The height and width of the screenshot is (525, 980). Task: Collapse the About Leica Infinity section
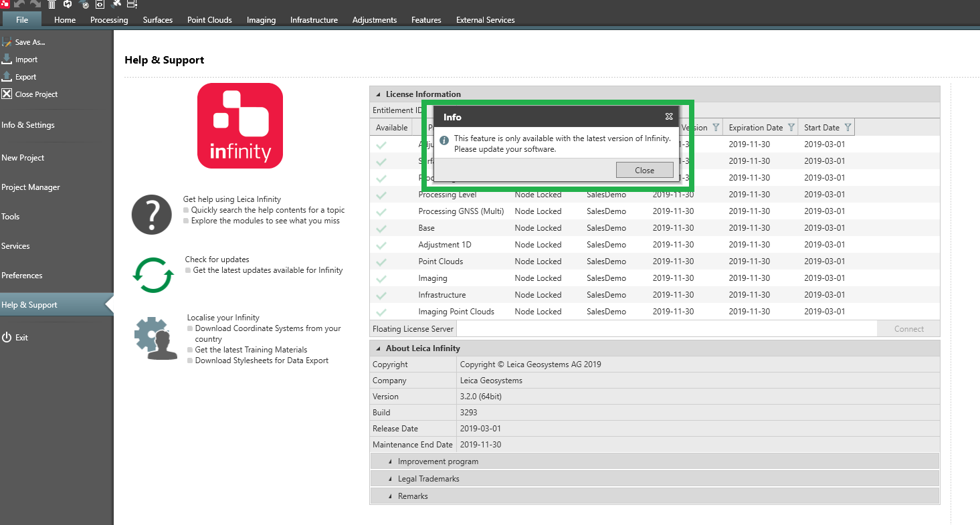(378, 348)
